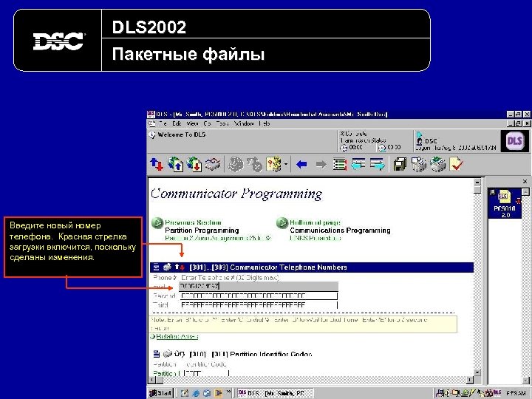Open the Tools menu
Image resolution: width=532 pixels, height=399 pixels.
tap(222, 123)
